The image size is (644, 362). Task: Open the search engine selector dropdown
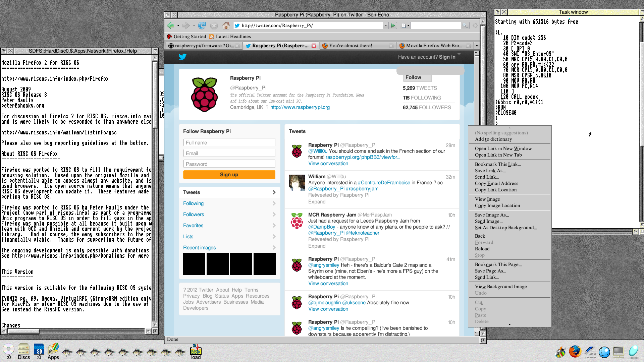(x=405, y=25)
